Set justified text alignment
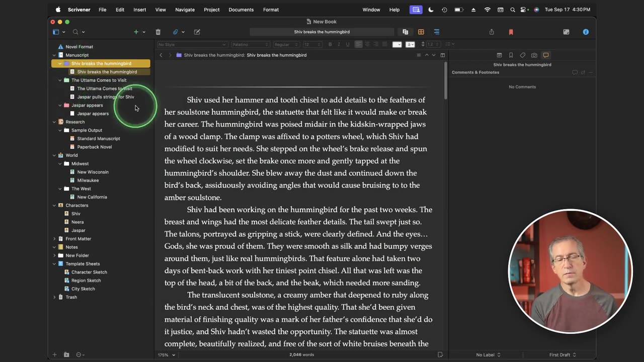This screenshot has width=644, height=362. (x=385, y=44)
